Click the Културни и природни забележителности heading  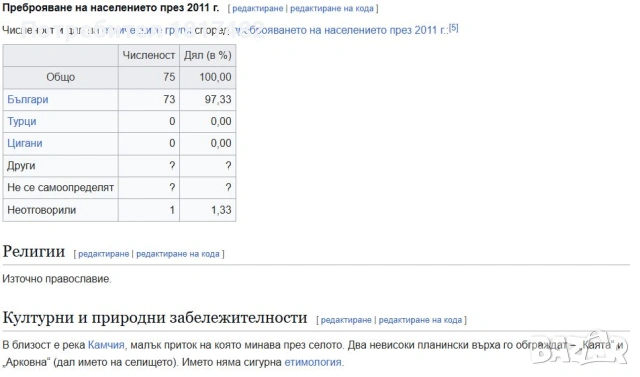[155, 317]
